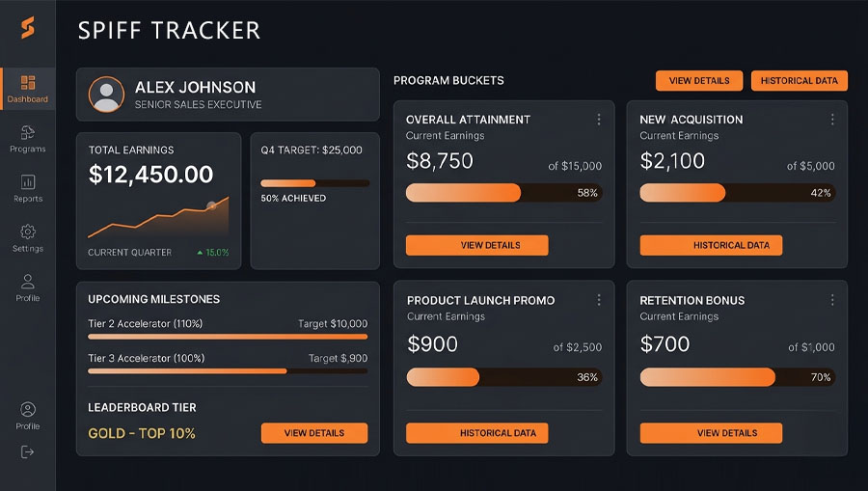Click Historical Data beside Program Buckets heading
This screenshot has width=868, height=491.
(800, 81)
